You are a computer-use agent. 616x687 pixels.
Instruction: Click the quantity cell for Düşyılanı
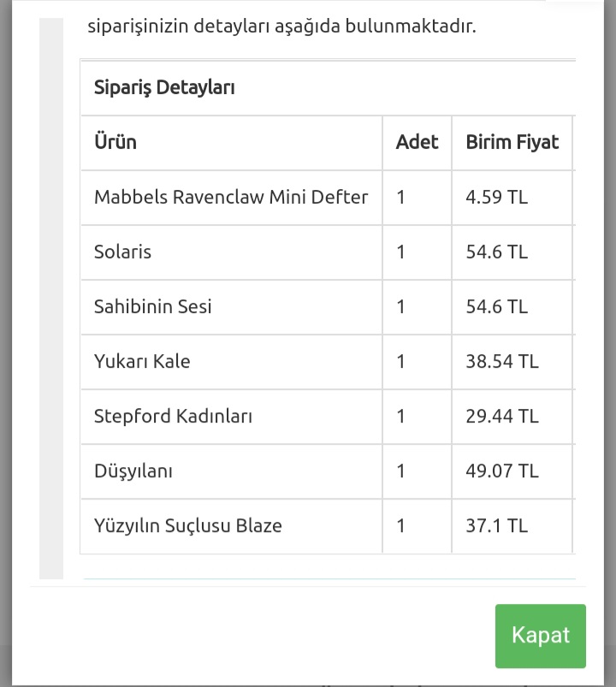401,471
